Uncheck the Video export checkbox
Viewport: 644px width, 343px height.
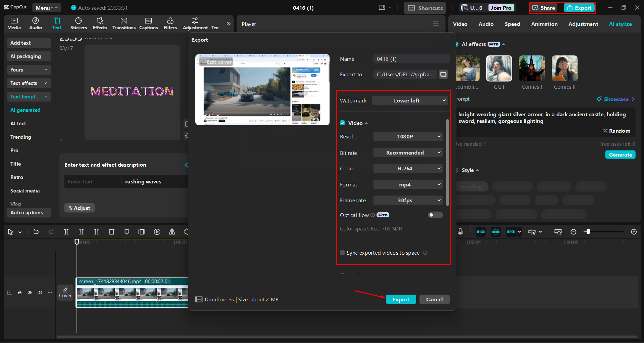pos(342,123)
